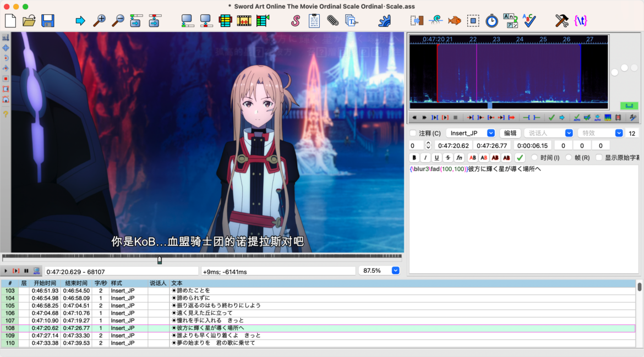This screenshot has width=644, height=357.
Task: Launch the Styling Assistant
Action: click(435, 20)
